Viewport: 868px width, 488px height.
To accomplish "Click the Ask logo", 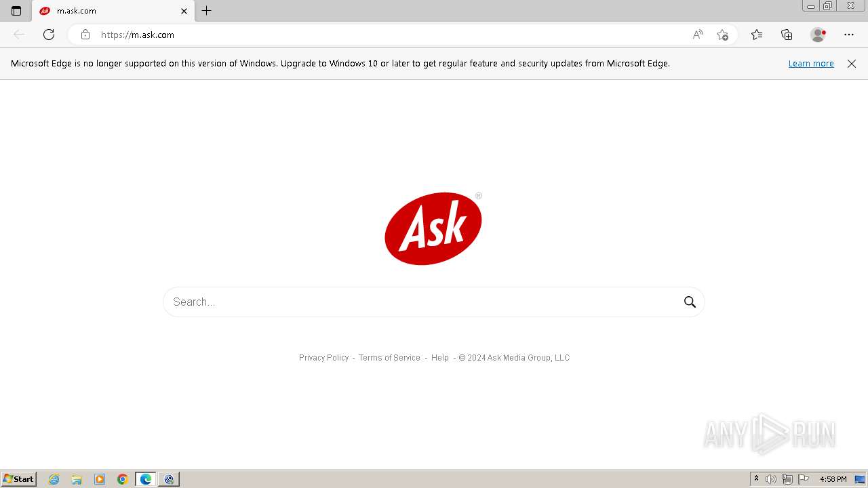I will 433,228.
